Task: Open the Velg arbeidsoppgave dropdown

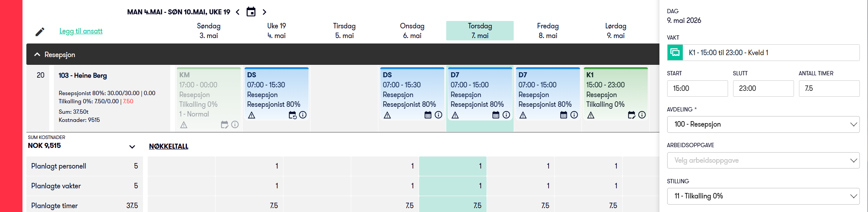Action: [763, 160]
